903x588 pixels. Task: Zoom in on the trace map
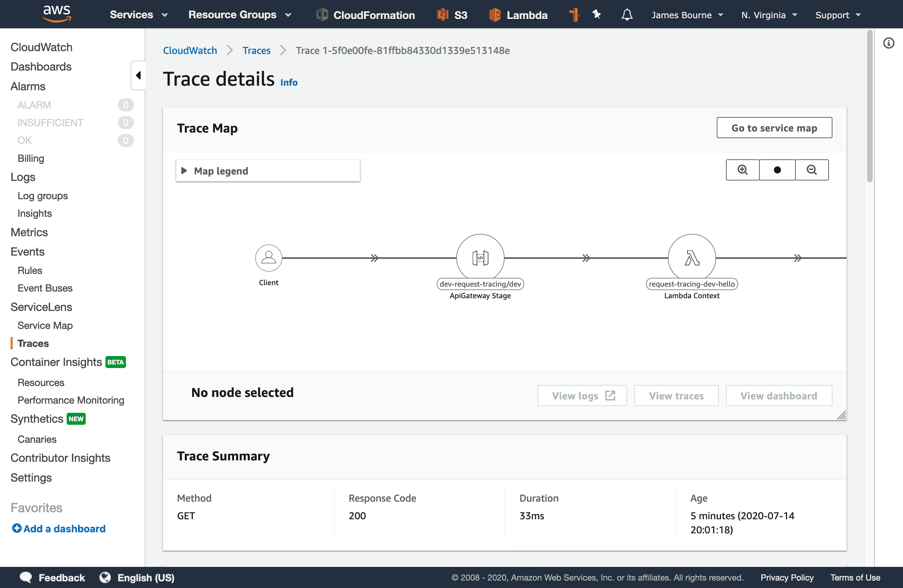tap(743, 170)
